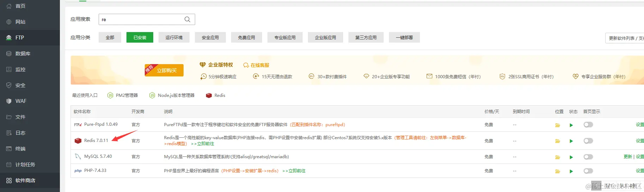Screen dimensions: 644x192
Task: Click the 15天无理由退款 feature text
Action: [277, 77]
